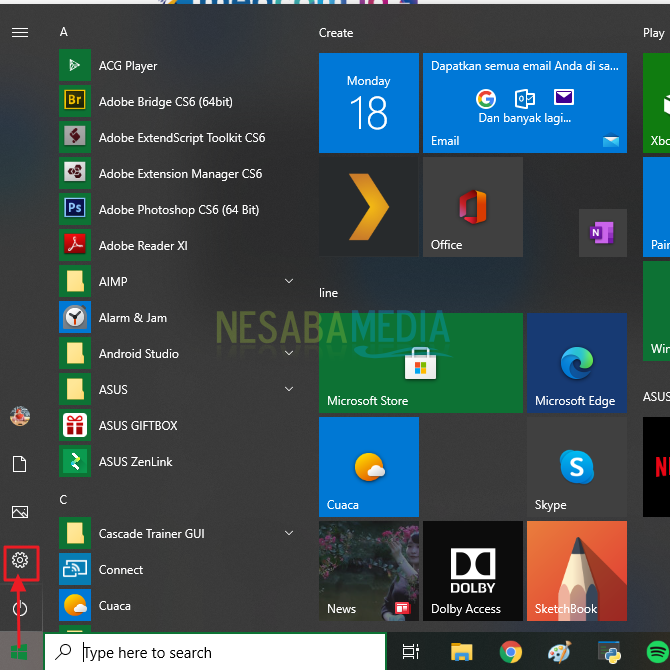Open the Netflix tile
This screenshot has height=670, width=670.
[x=656, y=467]
